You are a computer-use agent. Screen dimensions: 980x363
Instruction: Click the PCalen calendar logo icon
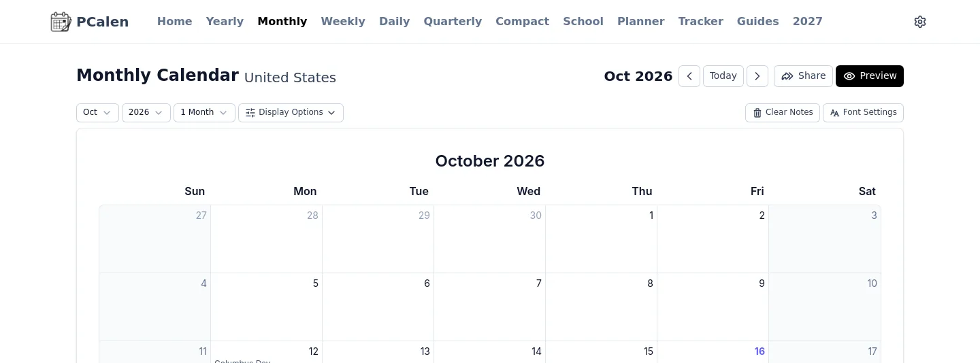click(61, 22)
